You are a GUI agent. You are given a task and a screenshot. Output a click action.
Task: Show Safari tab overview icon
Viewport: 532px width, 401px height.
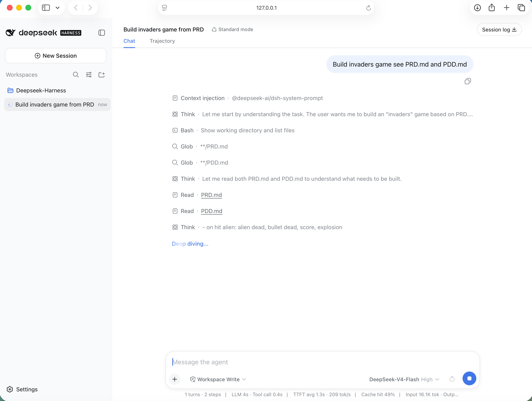pos(521,8)
